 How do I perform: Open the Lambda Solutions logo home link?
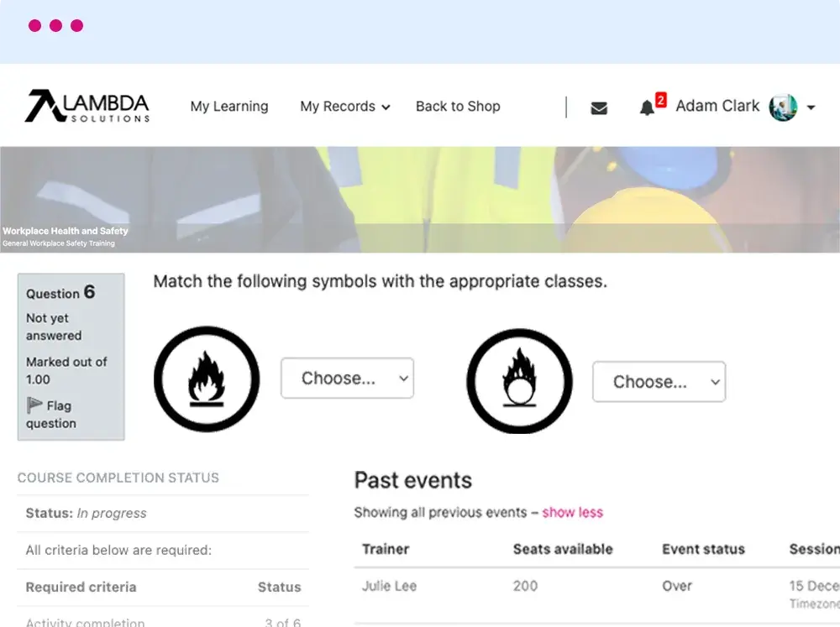[x=87, y=106]
